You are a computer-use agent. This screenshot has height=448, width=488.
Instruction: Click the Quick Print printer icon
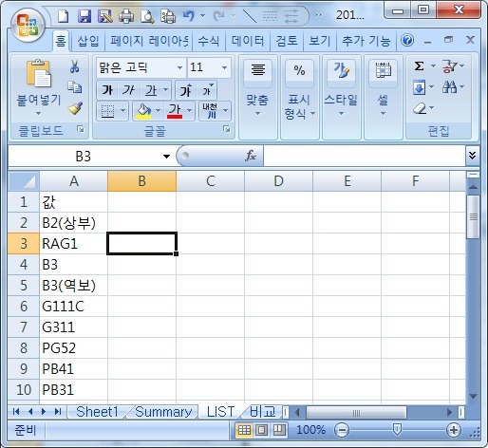(x=126, y=16)
